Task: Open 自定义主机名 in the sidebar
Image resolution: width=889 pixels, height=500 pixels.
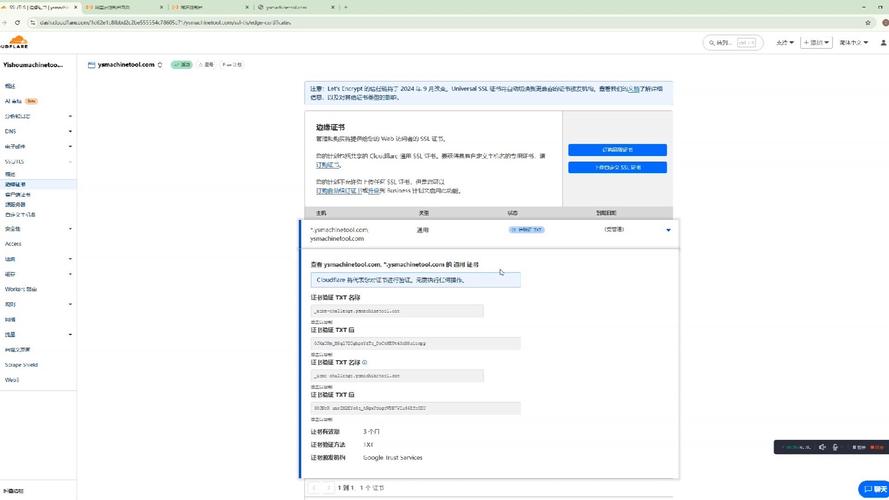Action: 20,215
